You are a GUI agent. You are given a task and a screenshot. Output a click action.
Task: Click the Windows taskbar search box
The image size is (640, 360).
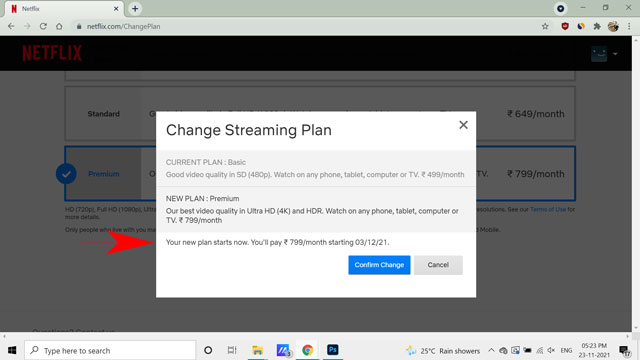pos(110,350)
